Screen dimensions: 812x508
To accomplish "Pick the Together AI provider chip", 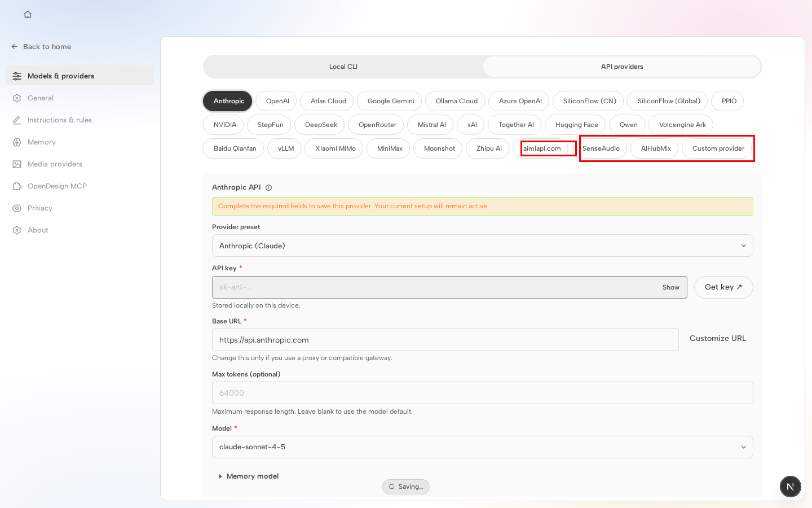I will tap(515, 125).
